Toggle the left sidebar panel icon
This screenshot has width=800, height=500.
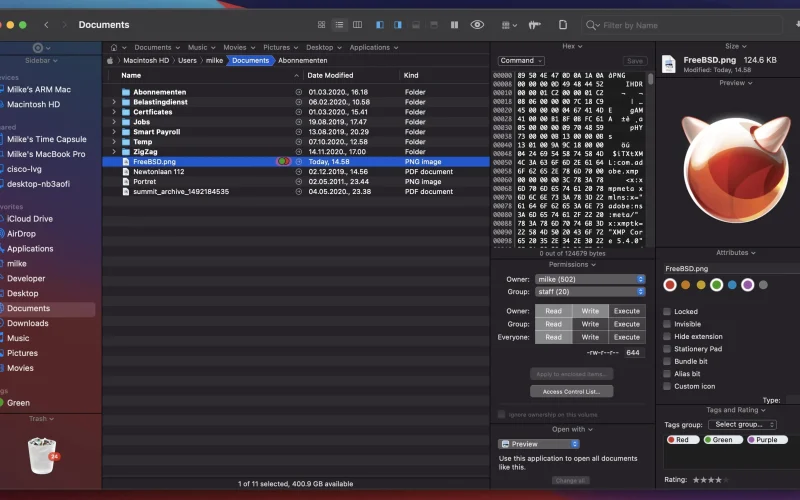pos(380,24)
